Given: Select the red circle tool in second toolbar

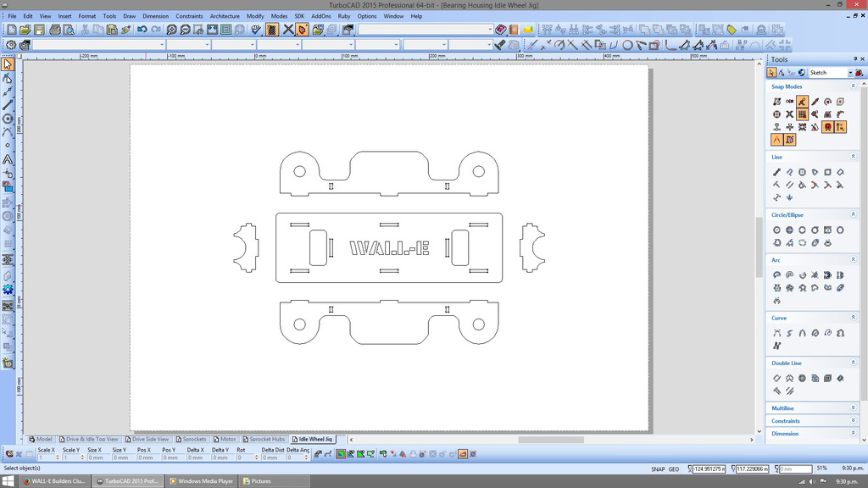Looking at the screenshot, I should click(x=627, y=45).
